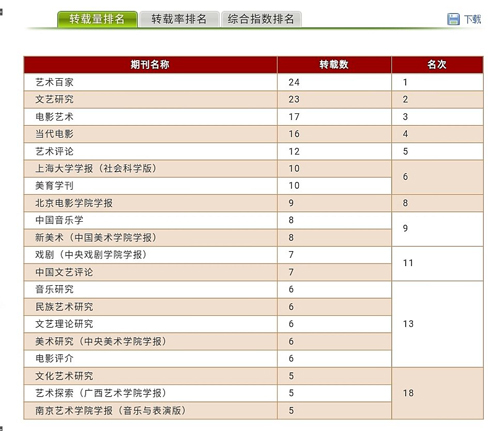Image resolution: width=500 pixels, height=431 pixels.
Task: Click the 期刊名称 column header
Action: [x=150, y=65]
